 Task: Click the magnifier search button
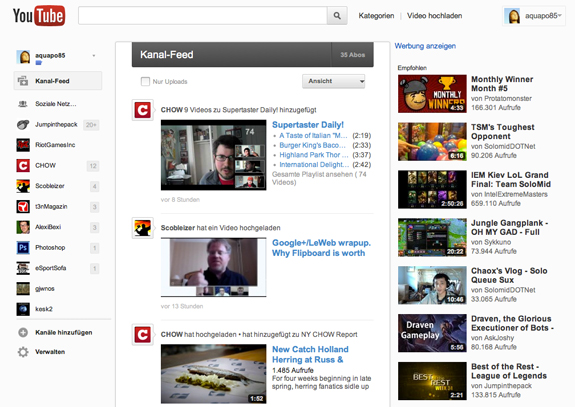pos(337,16)
